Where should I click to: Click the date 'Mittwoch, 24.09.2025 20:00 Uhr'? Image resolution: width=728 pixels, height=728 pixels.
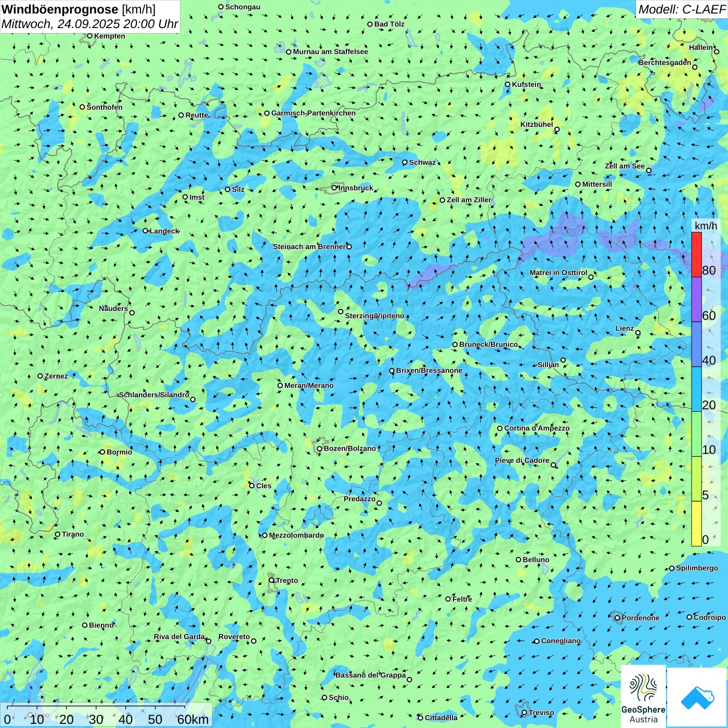tap(90, 24)
